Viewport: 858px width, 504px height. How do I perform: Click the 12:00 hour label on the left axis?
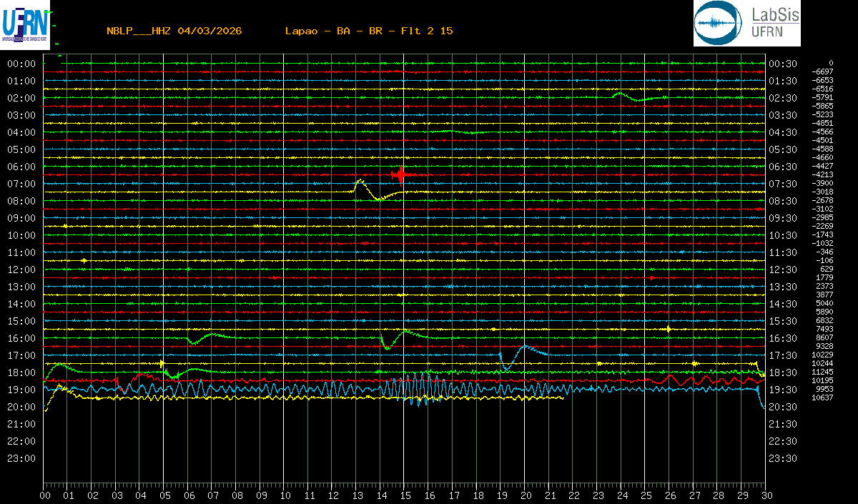(x=21, y=270)
